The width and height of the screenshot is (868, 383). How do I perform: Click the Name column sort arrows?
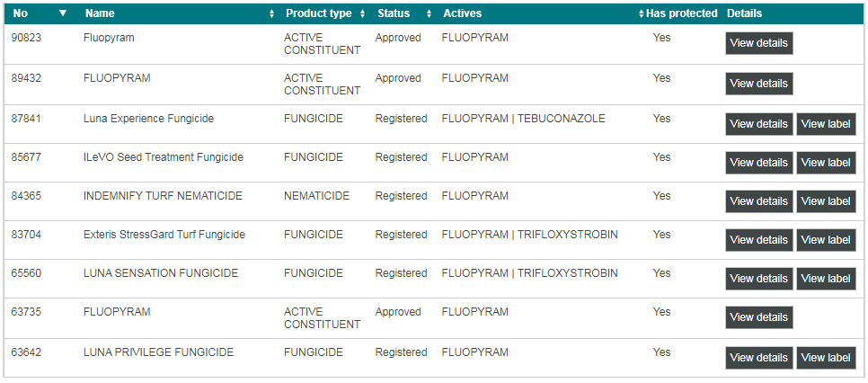point(272,14)
